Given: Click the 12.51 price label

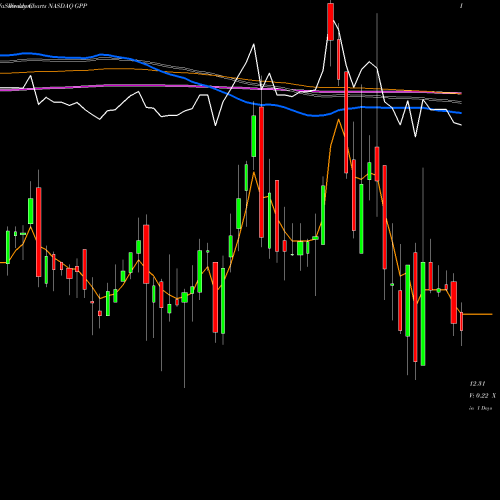Looking at the screenshot, I should tap(477, 384).
